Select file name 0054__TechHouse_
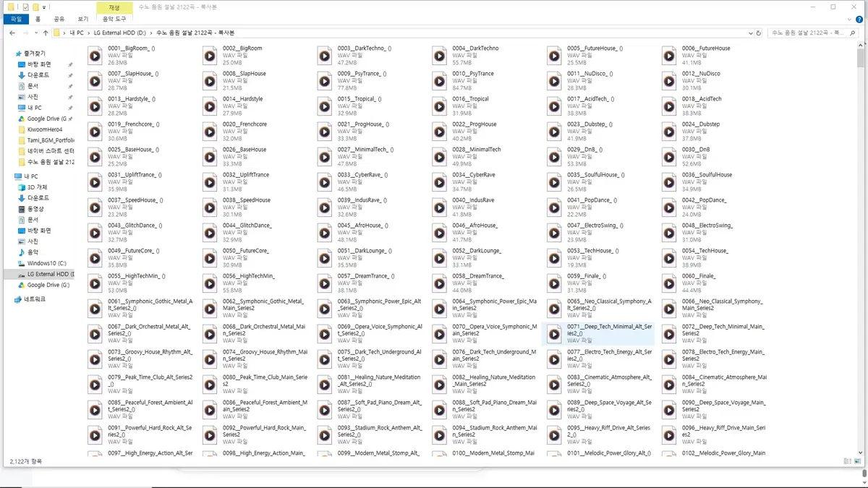This screenshot has height=488, width=868. click(x=705, y=251)
